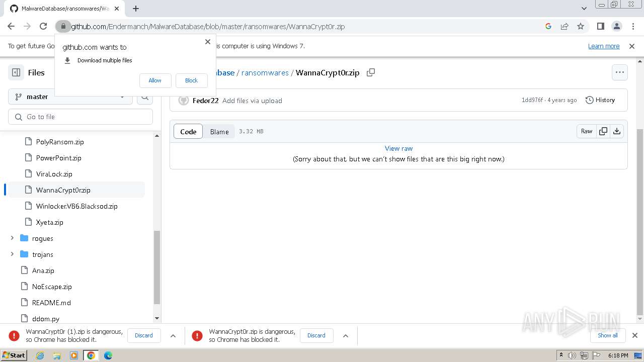This screenshot has height=362, width=644.
Task: Copy file path icon next to WannaCrypt0r.zip
Action: coord(371,72)
